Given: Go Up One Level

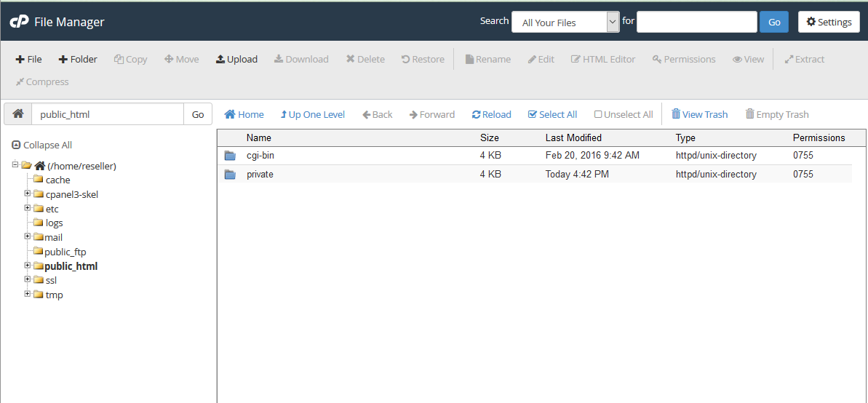Looking at the screenshot, I should [313, 114].
